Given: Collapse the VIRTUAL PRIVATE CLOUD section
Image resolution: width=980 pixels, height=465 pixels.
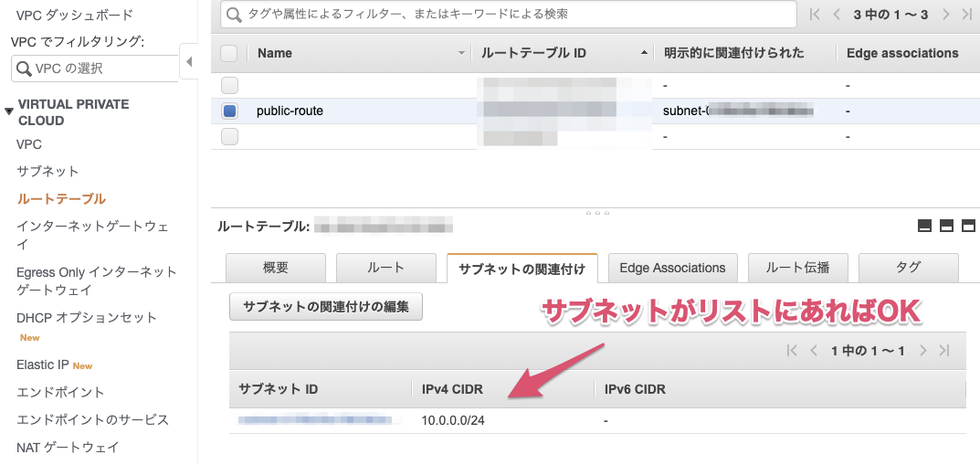Looking at the screenshot, I should (x=9, y=111).
